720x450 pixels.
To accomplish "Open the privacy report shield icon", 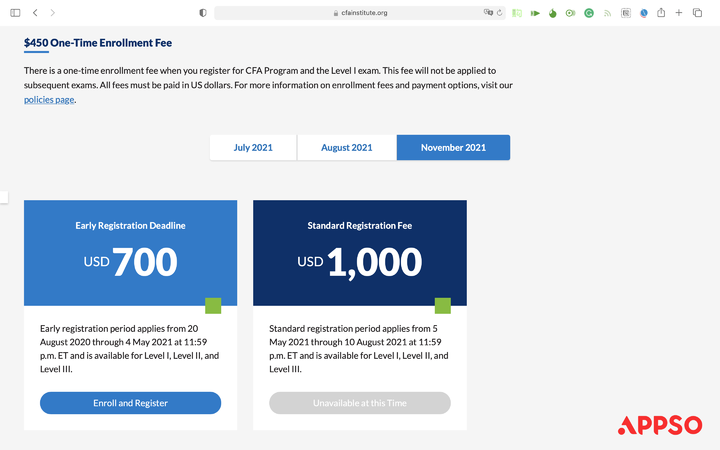I will (202, 13).
